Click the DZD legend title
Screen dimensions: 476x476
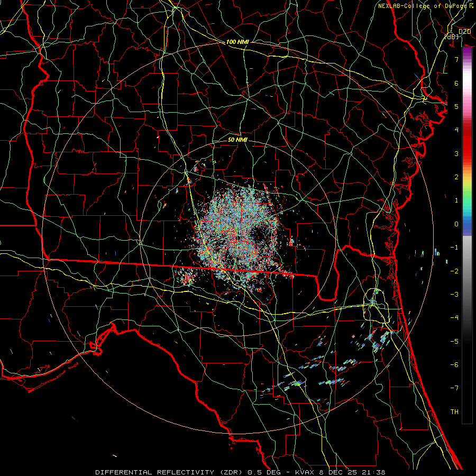465,32
